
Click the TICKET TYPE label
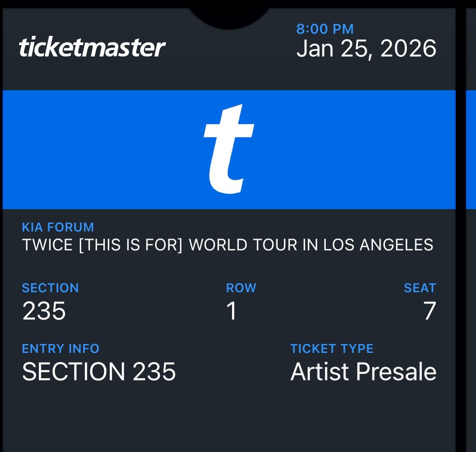pos(332,349)
